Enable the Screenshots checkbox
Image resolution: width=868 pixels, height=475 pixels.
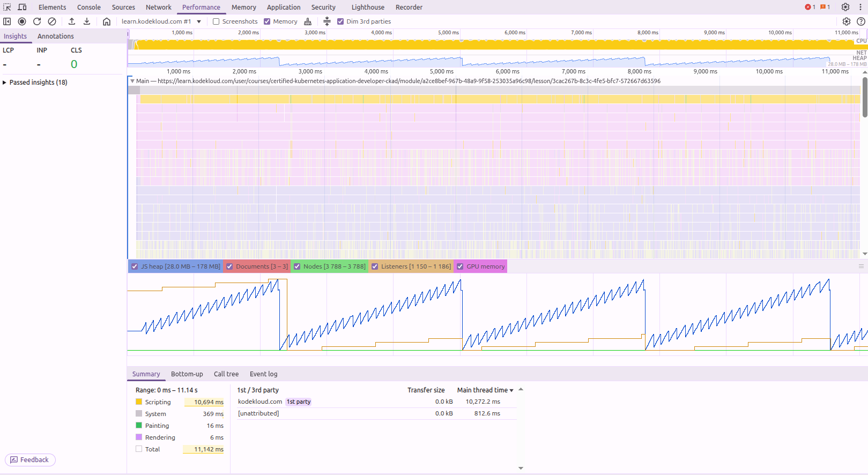click(x=216, y=21)
